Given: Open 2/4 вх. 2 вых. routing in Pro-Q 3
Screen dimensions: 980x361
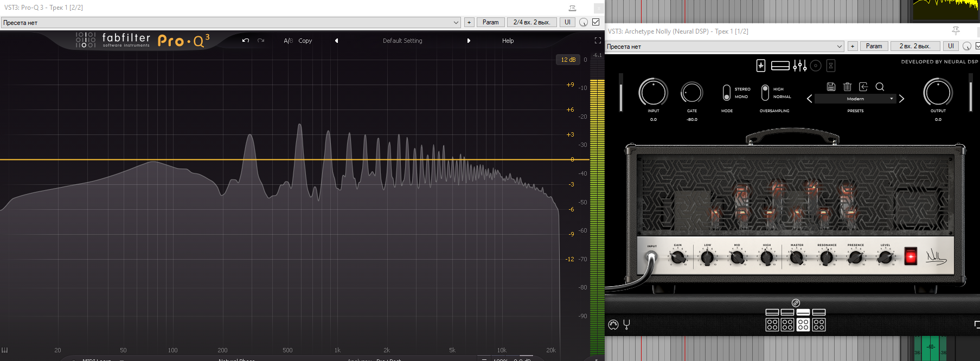Looking at the screenshot, I should click(x=531, y=22).
